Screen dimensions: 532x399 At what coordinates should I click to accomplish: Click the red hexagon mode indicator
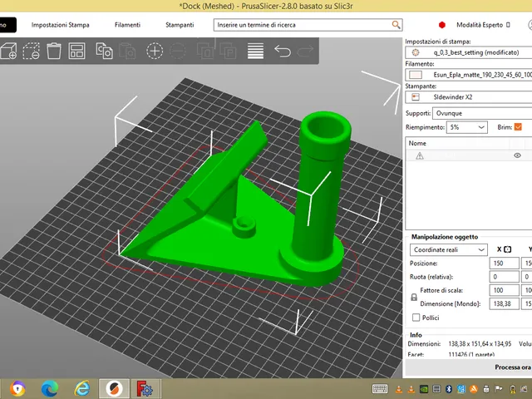point(441,25)
